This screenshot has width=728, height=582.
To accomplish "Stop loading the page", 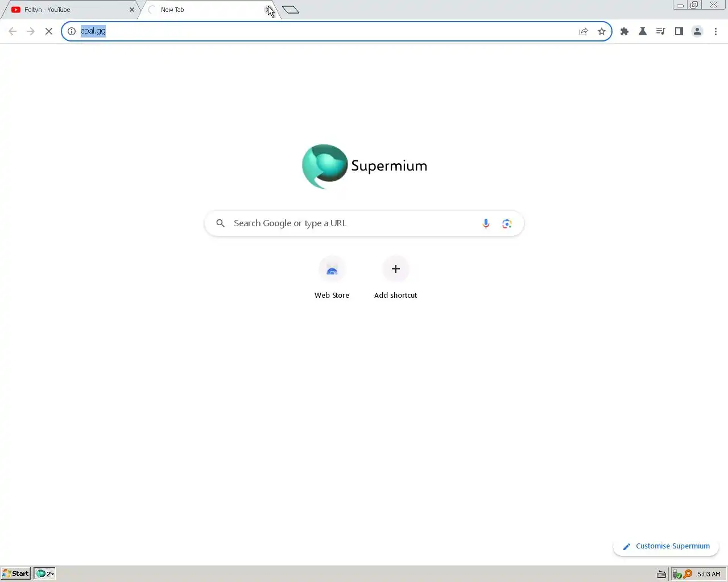I will pyautogui.click(x=49, y=31).
